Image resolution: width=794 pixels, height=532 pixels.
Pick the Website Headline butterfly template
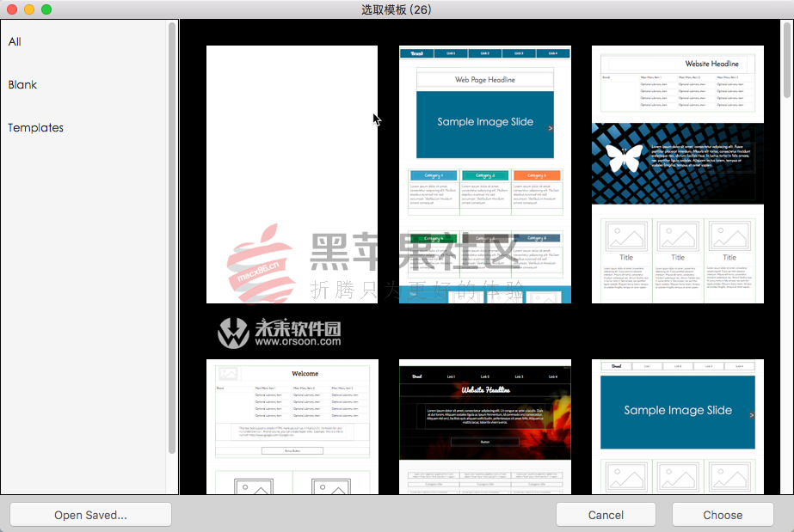(x=678, y=174)
